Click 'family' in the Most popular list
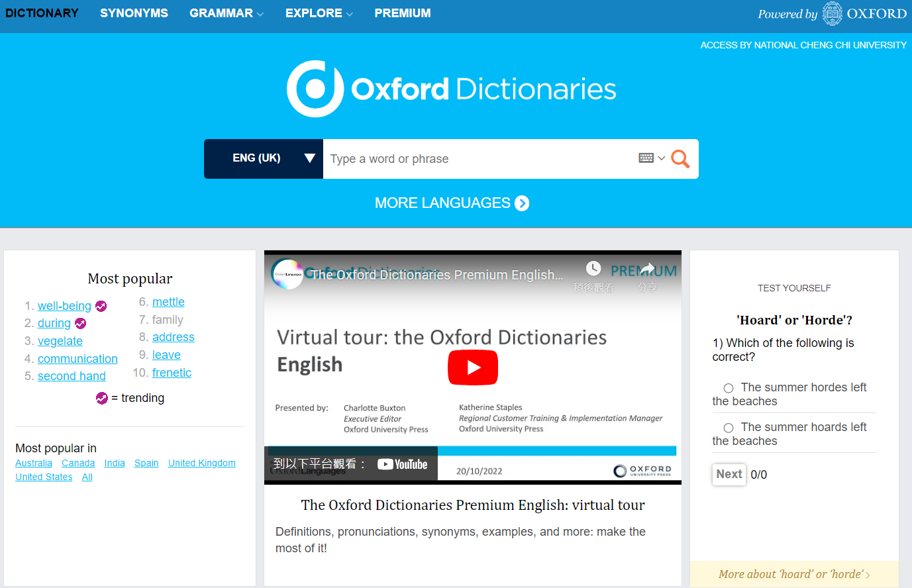The width and height of the screenshot is (912, 588). point(168,320)
